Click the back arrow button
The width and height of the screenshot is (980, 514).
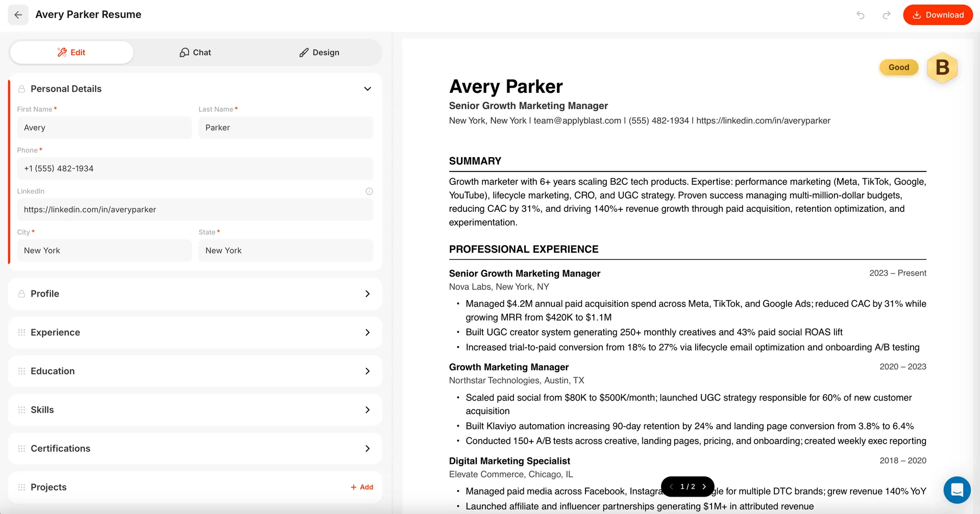point(18,15)
